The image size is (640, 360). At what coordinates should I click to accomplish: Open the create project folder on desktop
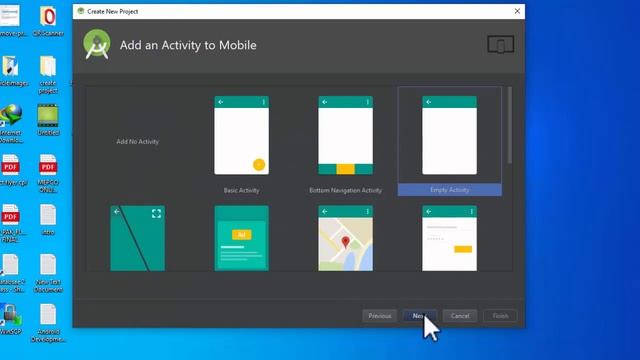[48, 75]
